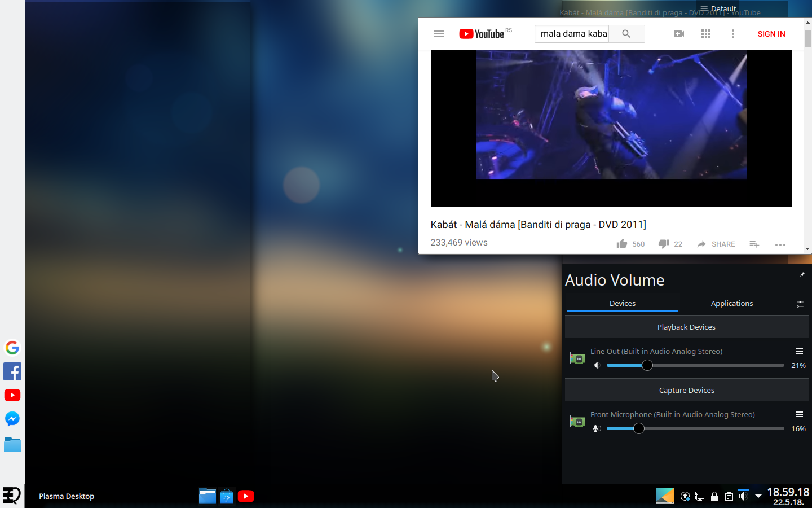Viewport: 812px width, 508px height.
Task: Click the Capture Devices header
Action: pos(686,391)
